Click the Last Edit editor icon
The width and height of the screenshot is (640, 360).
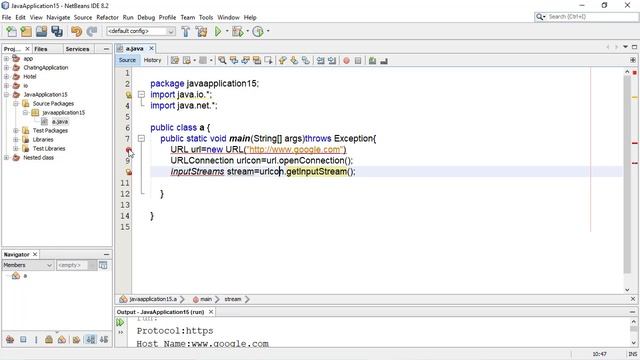175,61
